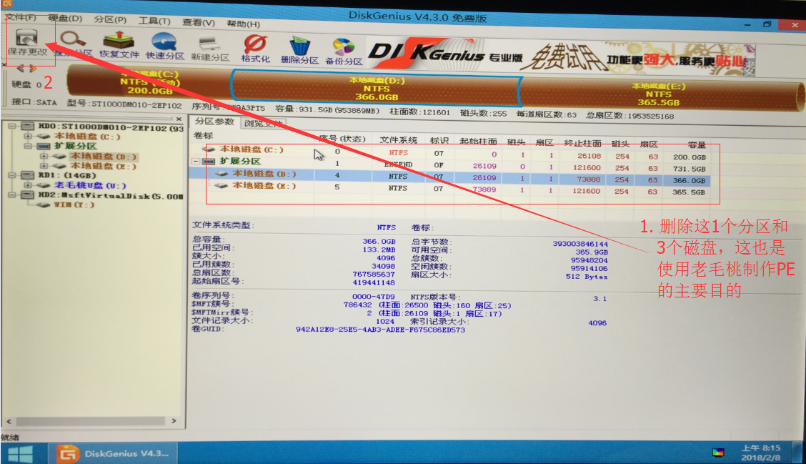Select 本地磁盘 (C:) in the sidebar tree
This screenshot has width=806, height=464.
[87, 137]
